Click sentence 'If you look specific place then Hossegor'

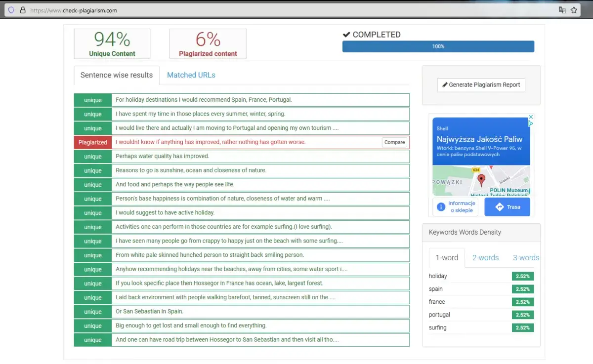coord(219,283)
